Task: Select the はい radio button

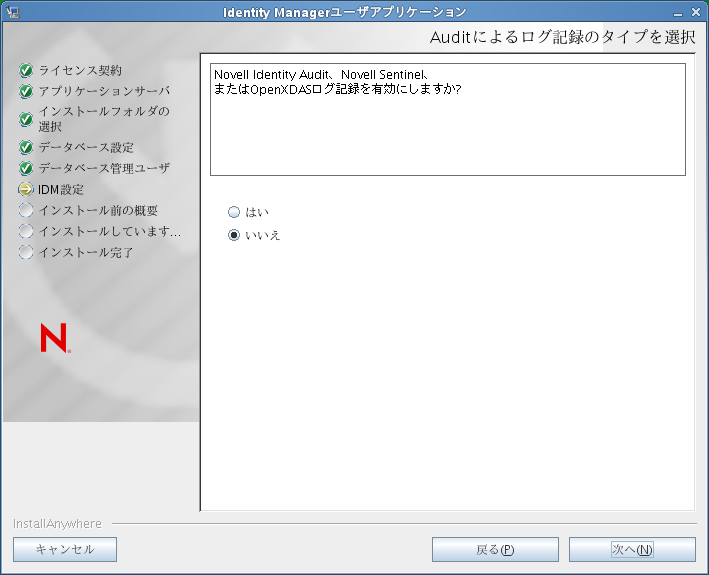Action: click(234, 212)
